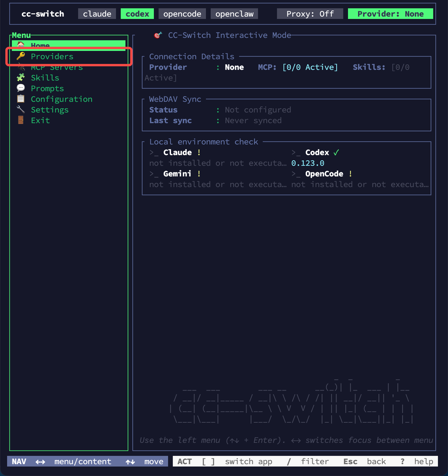This screenshot has height=476, width=448.
Task: Click the warning mark next to Gemini
Action: coord(199,174)
